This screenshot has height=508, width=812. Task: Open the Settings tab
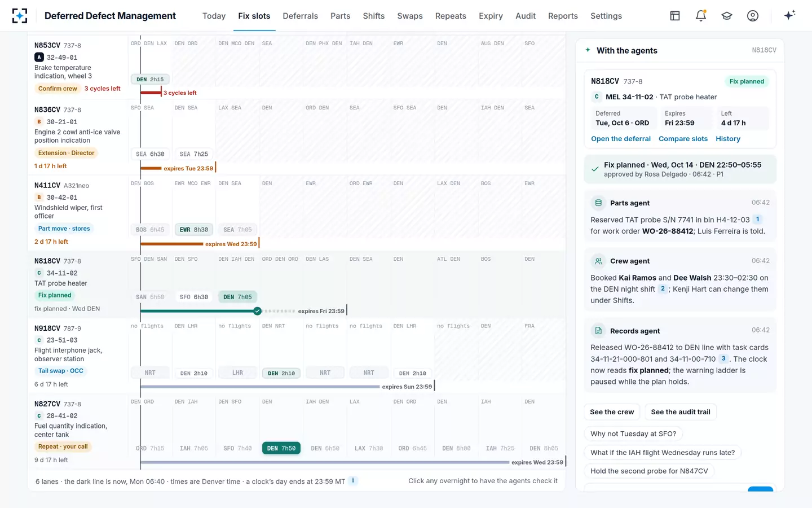click(x=606, y=16)
